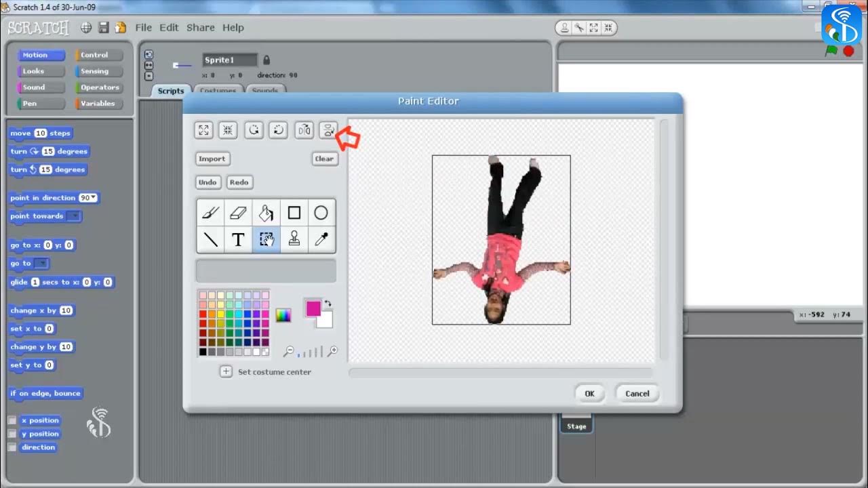Select the Paintbrush tool
The height and width of the screenshot is (488, 868).
click(210, 213)
